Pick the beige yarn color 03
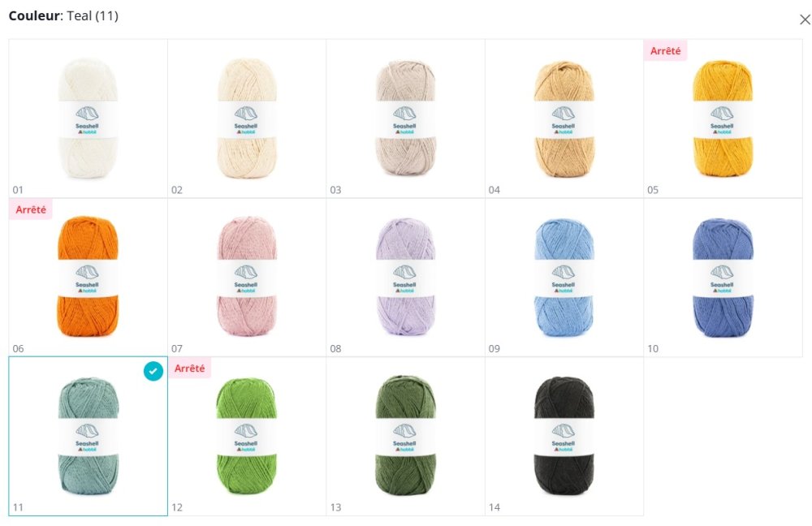This screenshot has height=526, width=812. coord(405,119)
